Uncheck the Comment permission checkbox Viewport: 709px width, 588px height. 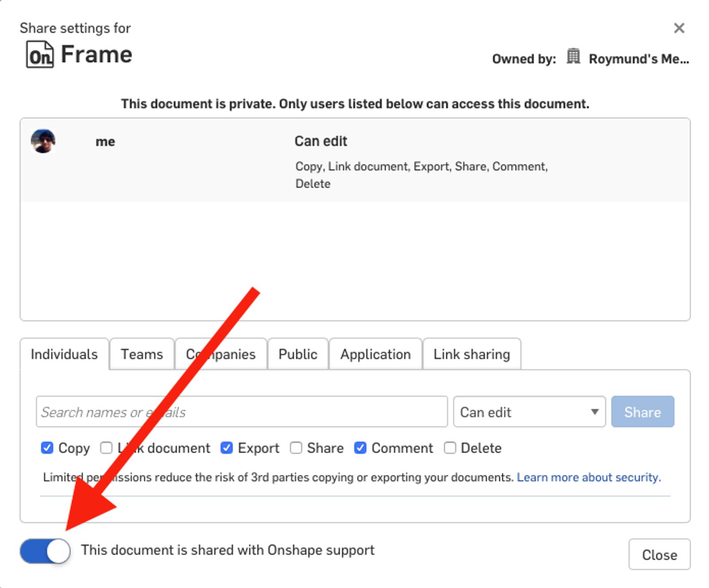coord(360,448)
